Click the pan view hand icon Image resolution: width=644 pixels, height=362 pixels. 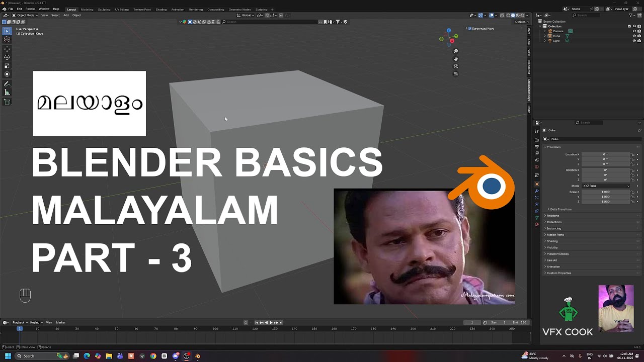[x=456, y=59]
